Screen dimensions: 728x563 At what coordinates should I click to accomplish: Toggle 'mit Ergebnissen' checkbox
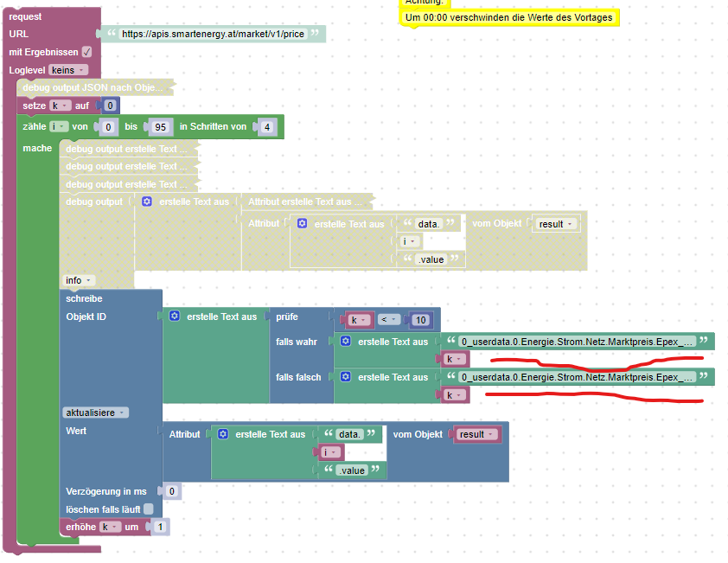point(86,52)
